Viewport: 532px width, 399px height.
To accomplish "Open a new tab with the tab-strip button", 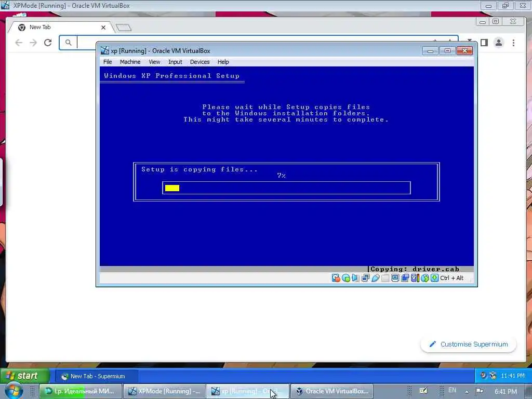I will pyautogui.click(x=124, y=28).
